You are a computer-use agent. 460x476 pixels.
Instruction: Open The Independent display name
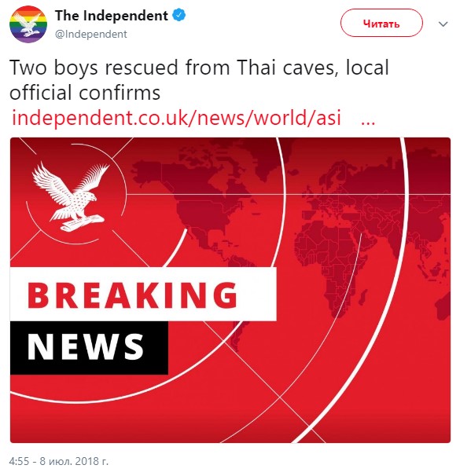click(112, 16)
